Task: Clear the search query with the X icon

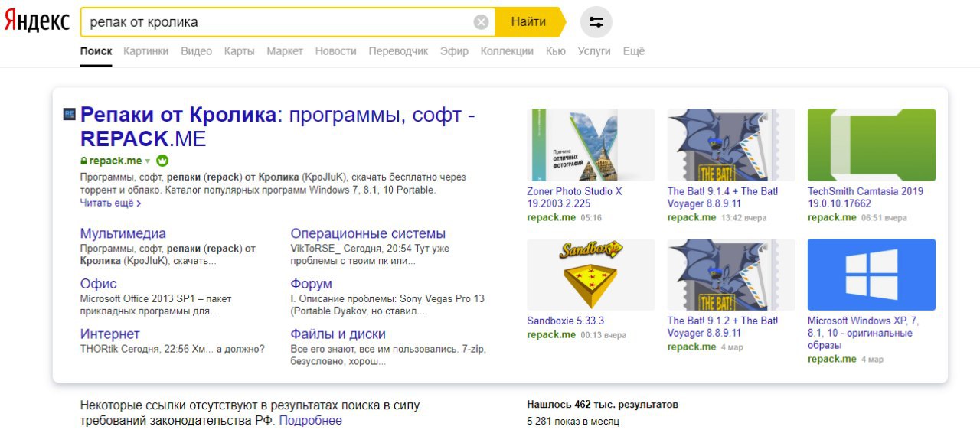Action: (481, 22)
